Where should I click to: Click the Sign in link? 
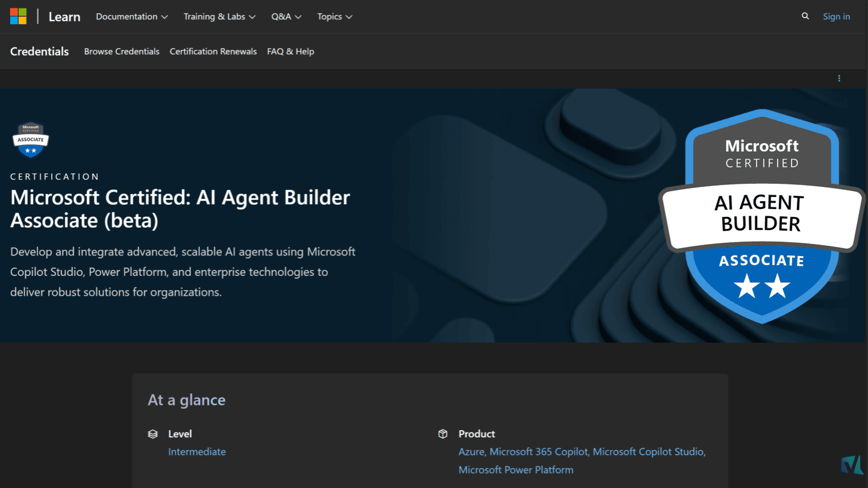pyautogui.click(x=837, y=16)
